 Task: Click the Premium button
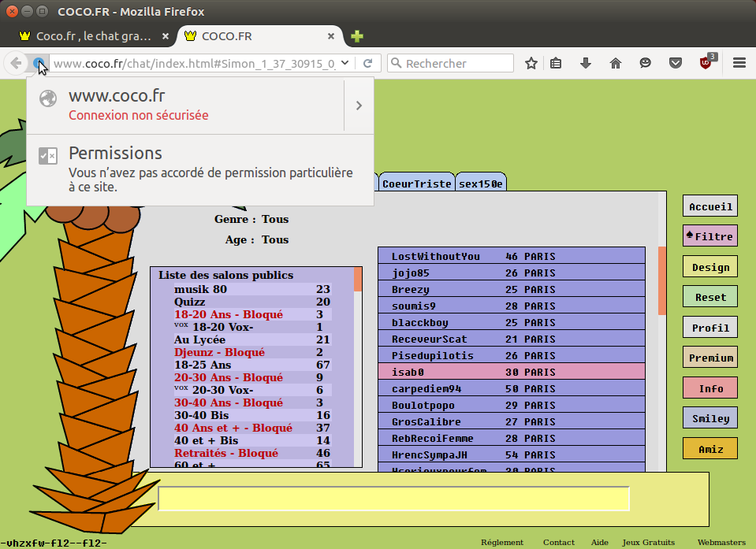pyautogui.click(x=710, y=358)
